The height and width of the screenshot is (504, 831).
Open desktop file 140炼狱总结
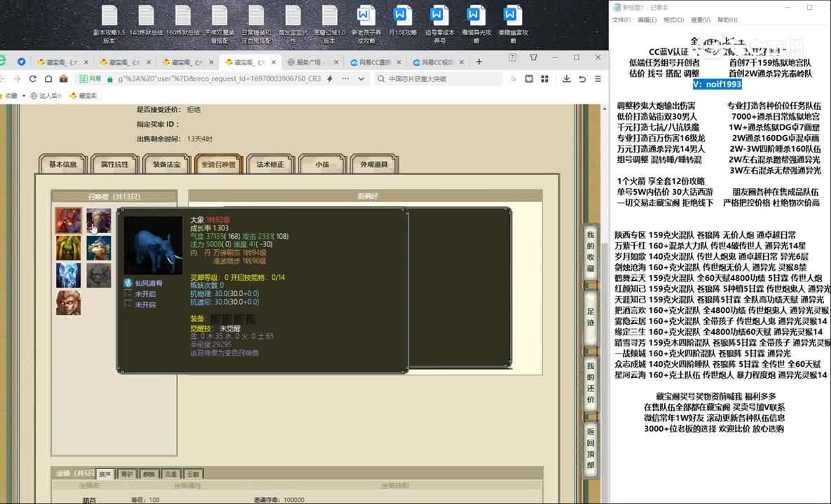click(x=146, y=21)
